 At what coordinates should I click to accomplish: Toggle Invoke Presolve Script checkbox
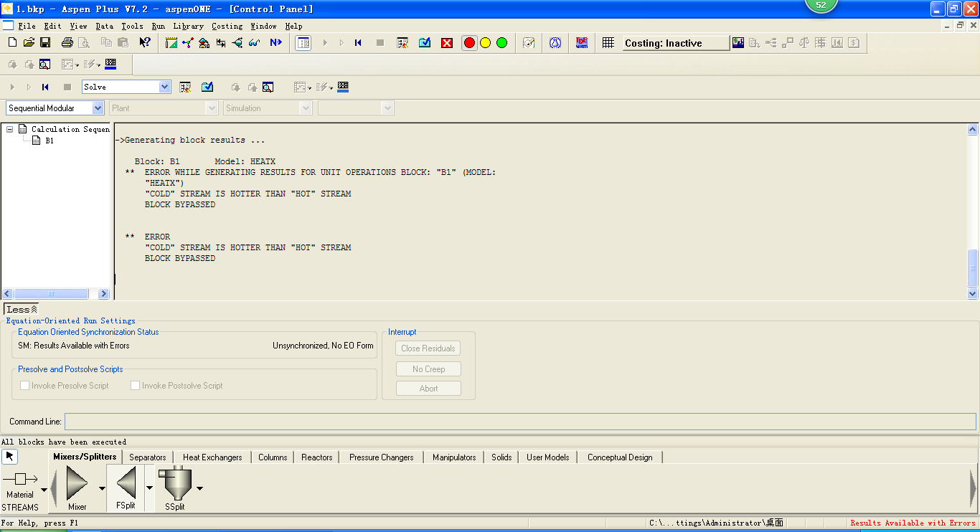click(25, 386)
